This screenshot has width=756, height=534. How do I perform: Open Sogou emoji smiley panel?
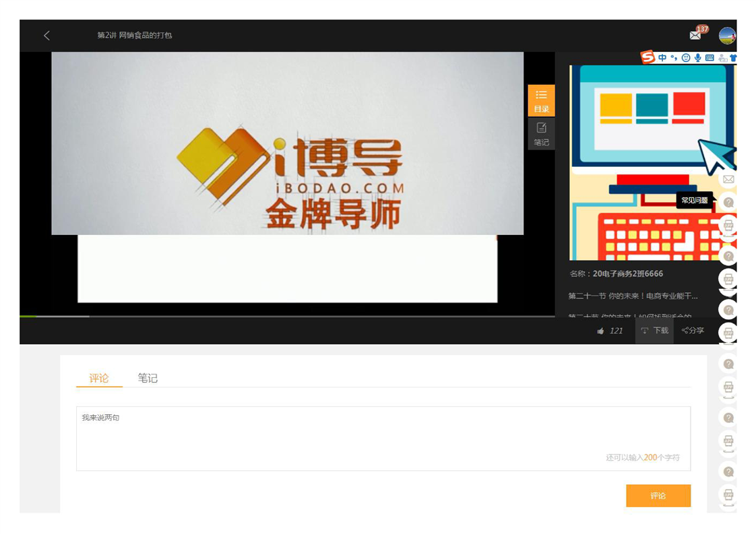pos(686,58)
